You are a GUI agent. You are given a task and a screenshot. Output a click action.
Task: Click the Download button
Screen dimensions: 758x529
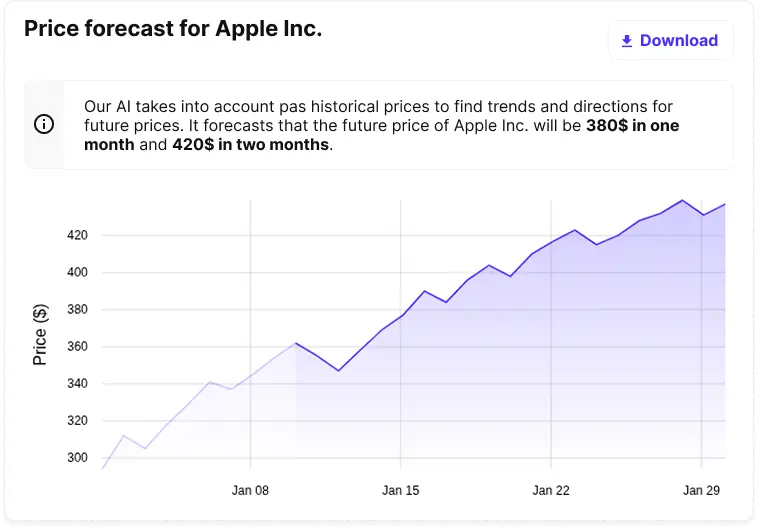pyautogui.click(x=670, y=41)
